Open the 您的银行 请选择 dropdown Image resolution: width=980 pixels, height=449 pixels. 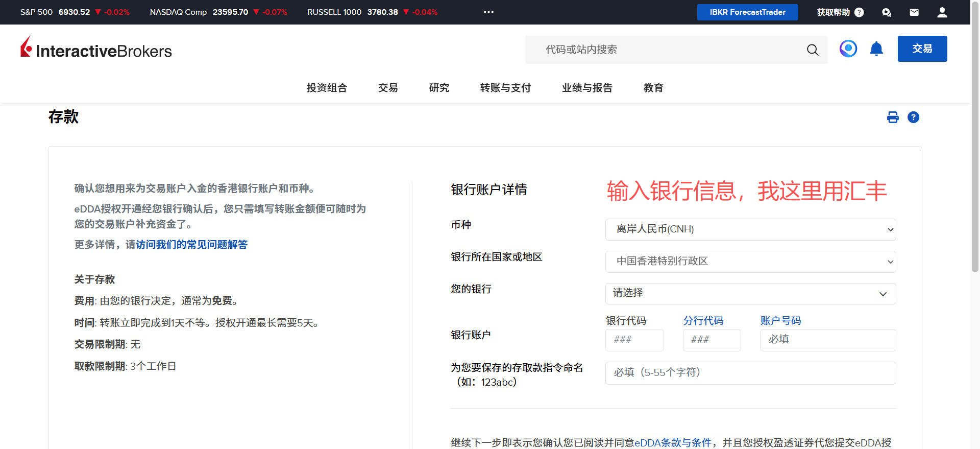click(x=750, y=294)
